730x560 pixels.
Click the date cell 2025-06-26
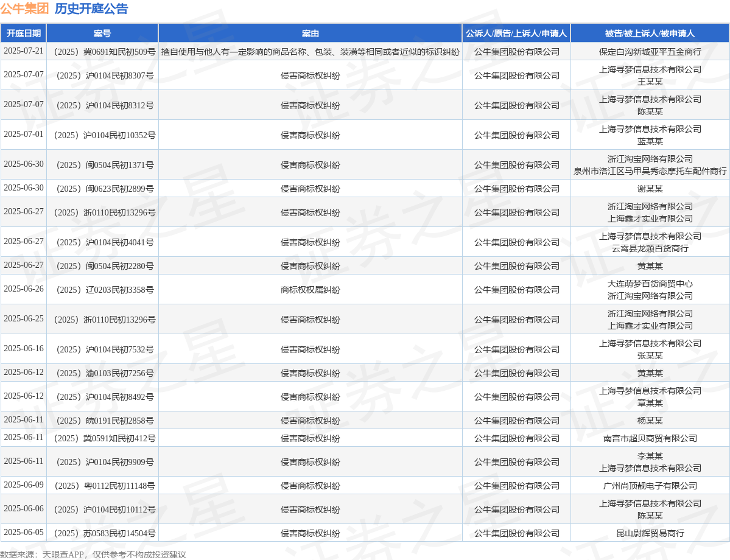pyautogui.click(x=24, y=289)
